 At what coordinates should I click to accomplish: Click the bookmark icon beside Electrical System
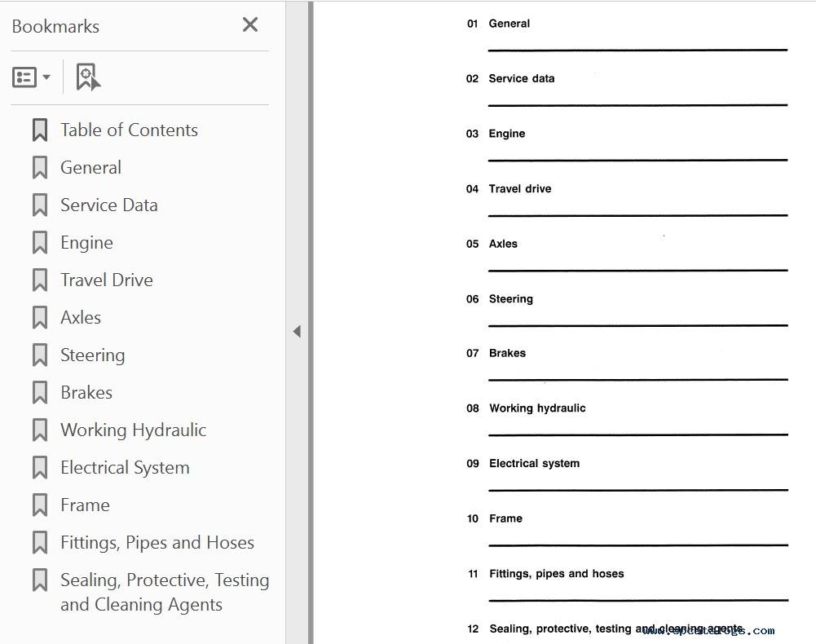click(40, 468)
